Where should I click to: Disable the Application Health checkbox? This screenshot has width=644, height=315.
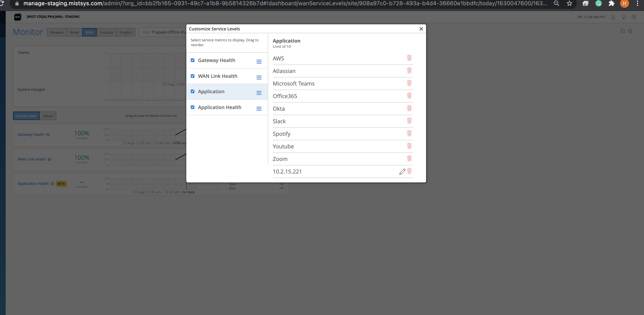[x=193, y=107]
